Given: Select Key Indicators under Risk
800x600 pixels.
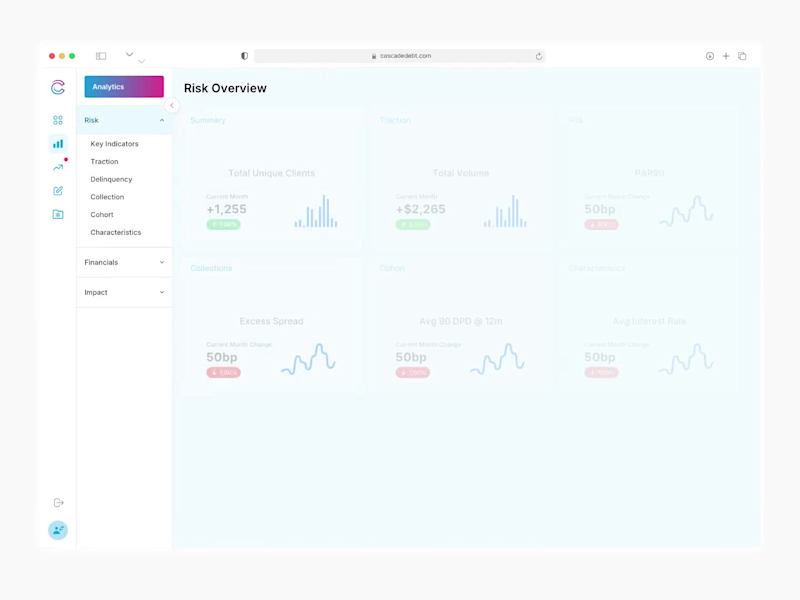Looking at the screenshot, I should click(x=113, y=143).
